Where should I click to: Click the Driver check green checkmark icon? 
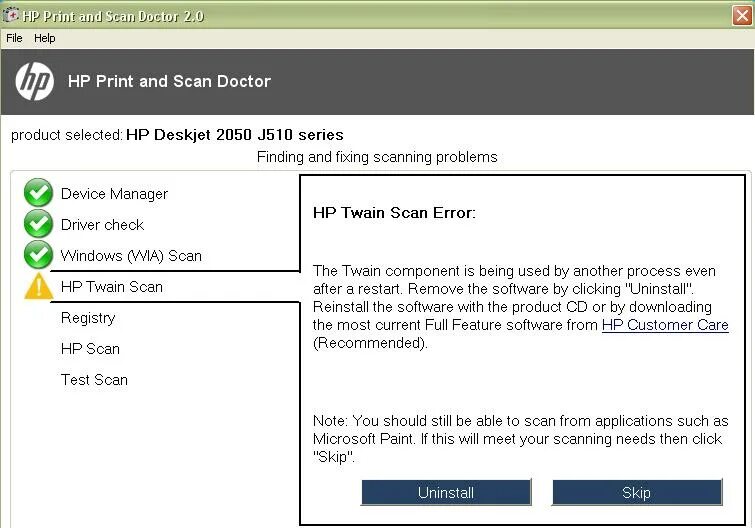click(x=38, y=224)
